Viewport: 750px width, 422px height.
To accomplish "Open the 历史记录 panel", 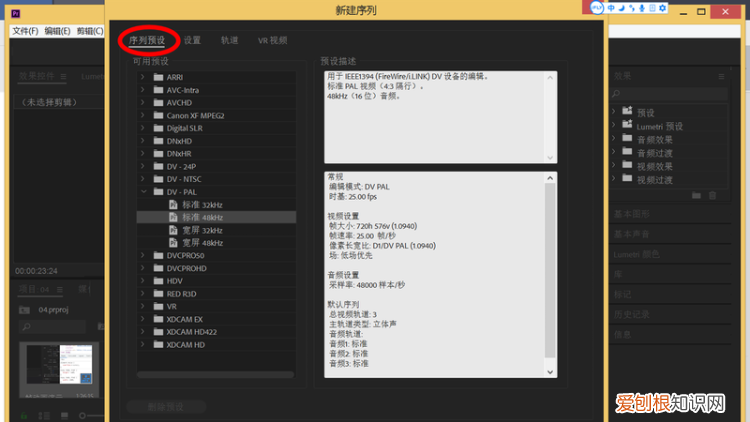I will pos(632,315).
